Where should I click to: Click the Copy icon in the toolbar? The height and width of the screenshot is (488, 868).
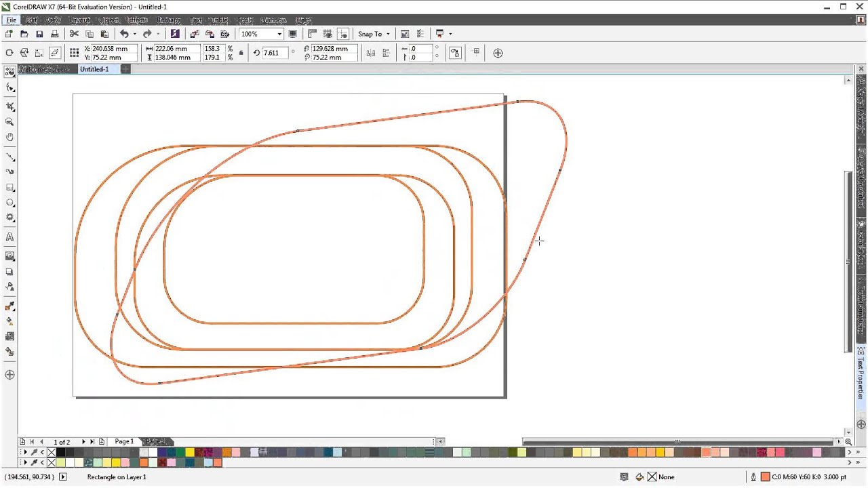tap(89, 34)
